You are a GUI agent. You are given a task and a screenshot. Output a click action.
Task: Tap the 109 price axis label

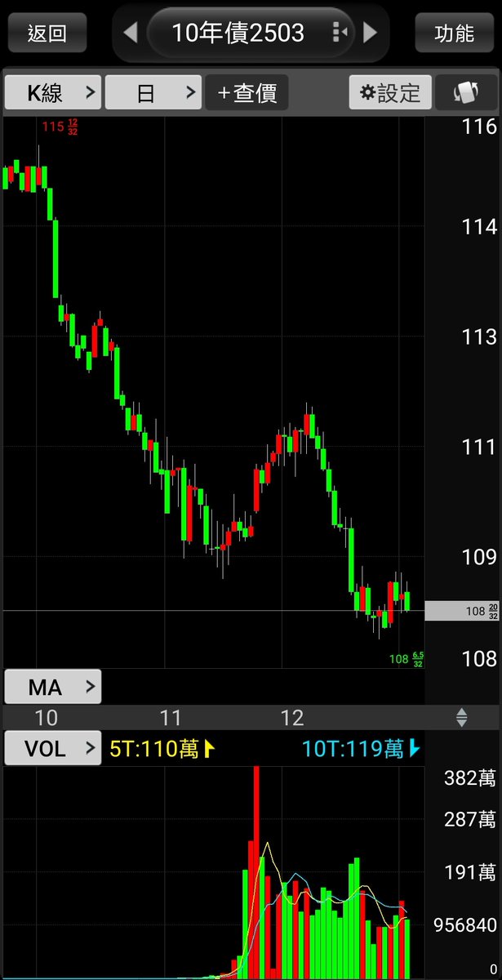pyautogui.click(x=479, y=557)
